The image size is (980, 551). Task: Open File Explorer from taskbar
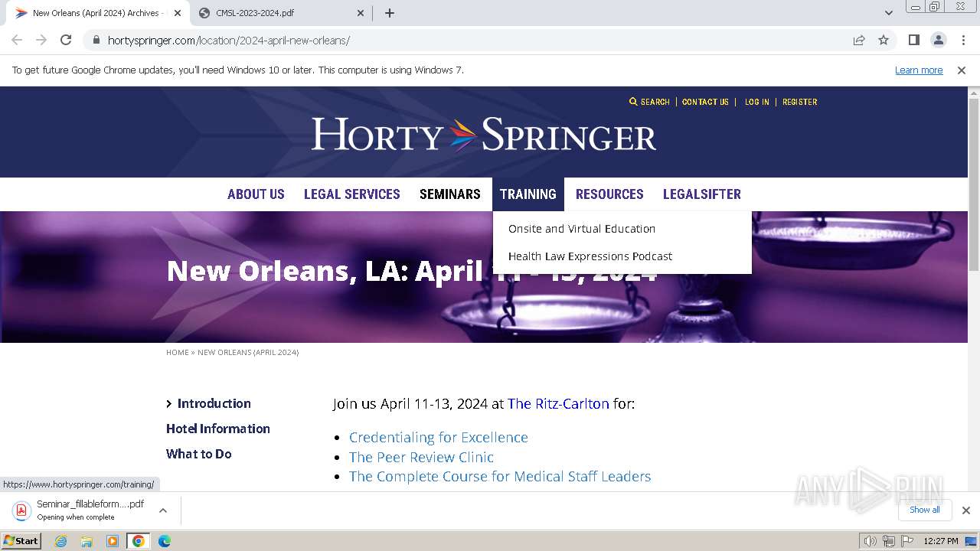tap(87, 541)
